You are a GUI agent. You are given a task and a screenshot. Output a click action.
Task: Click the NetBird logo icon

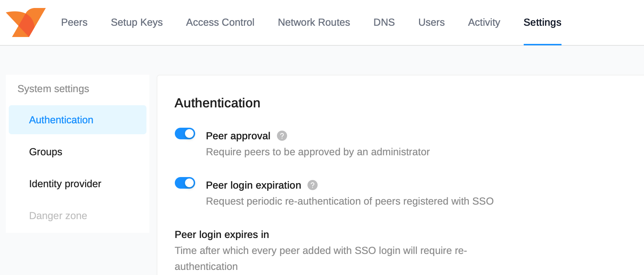[25, 22]
